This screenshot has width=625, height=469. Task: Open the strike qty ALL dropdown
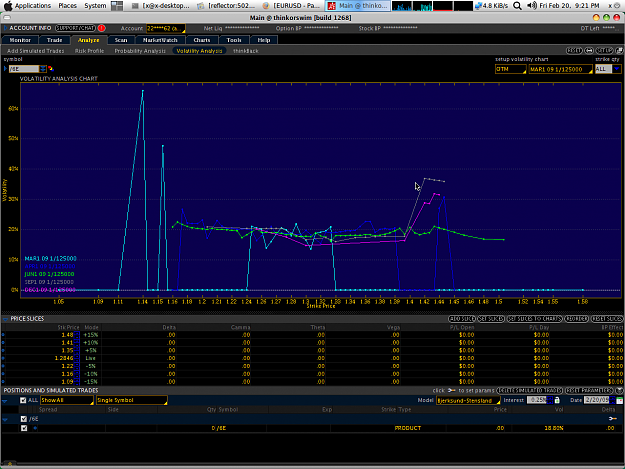[608, 69]
